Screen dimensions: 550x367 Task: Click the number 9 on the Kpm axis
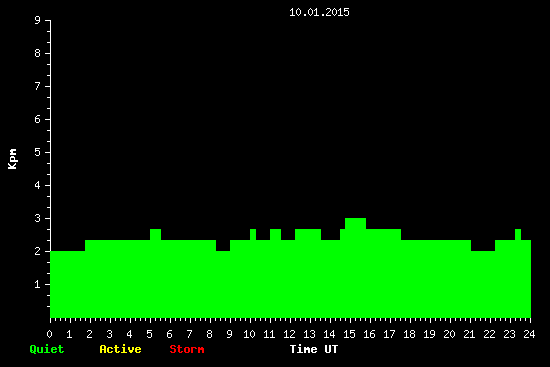(38, 20)
